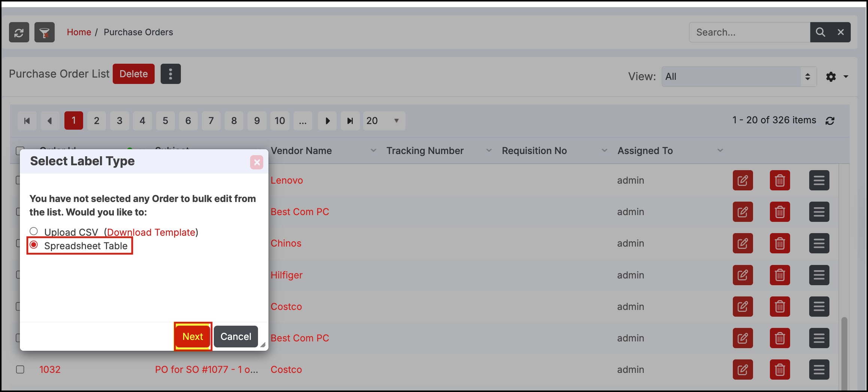Open the row menu for Hilfiger order
This screenshot has height=392, width=868.
(819, 275)
